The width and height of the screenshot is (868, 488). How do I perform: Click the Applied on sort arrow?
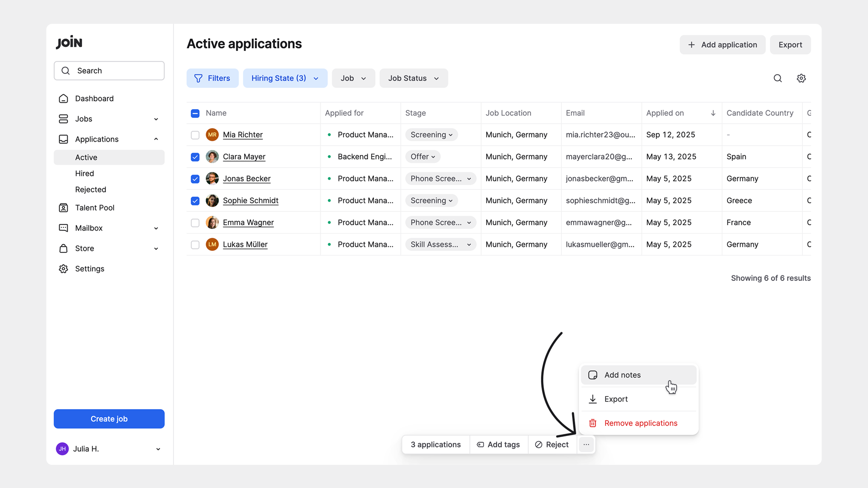(x=713, y=113)
